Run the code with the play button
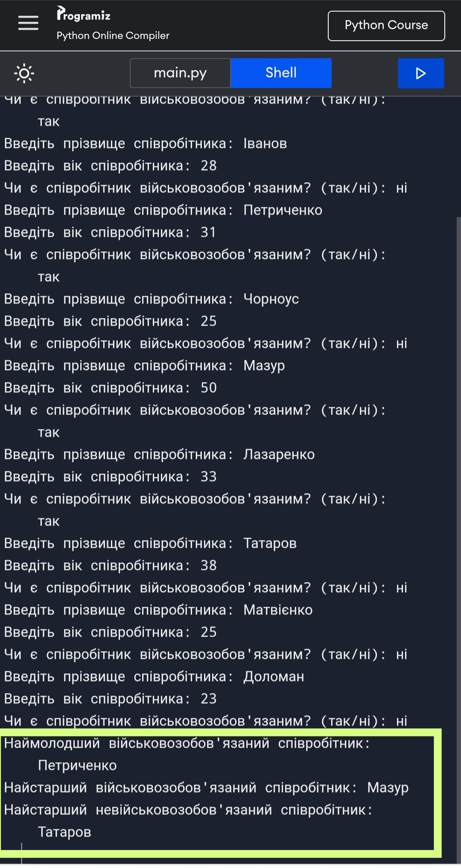 (x=420, y=73)
